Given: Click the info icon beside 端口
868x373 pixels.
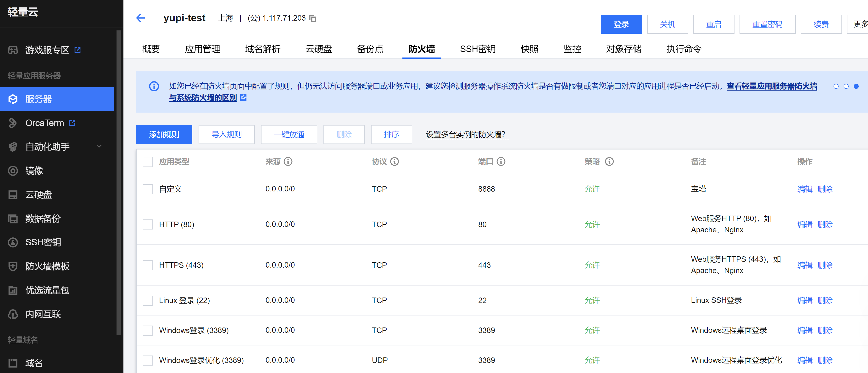Looking at the screenshot, I should point(501,161).
